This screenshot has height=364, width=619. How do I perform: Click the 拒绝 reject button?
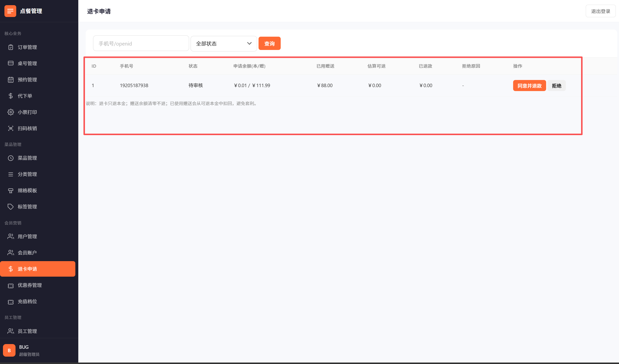556,86
